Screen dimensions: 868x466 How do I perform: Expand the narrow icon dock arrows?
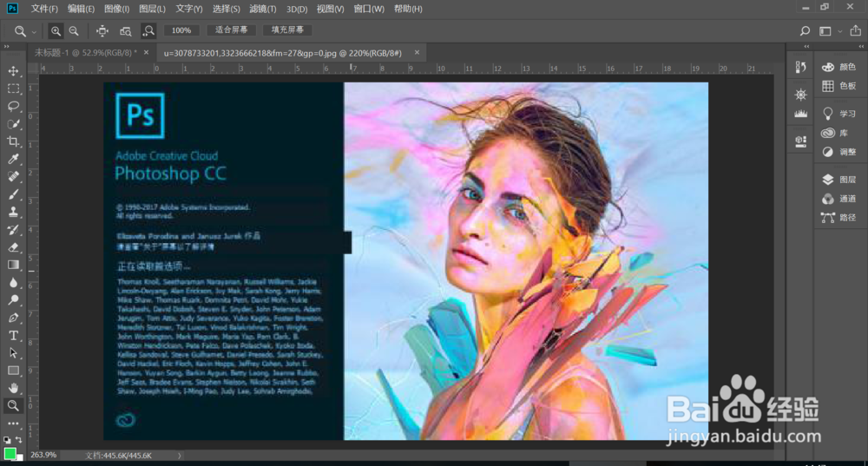(806, 47)
